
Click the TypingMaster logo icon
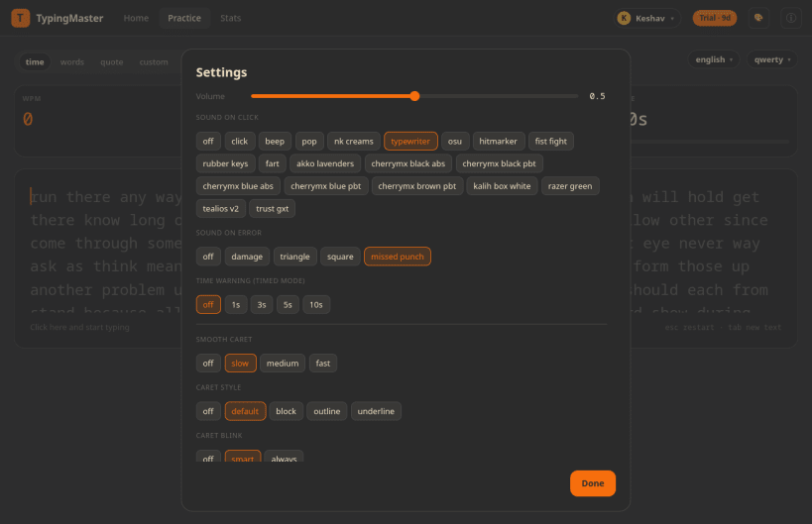pos(20,18)
